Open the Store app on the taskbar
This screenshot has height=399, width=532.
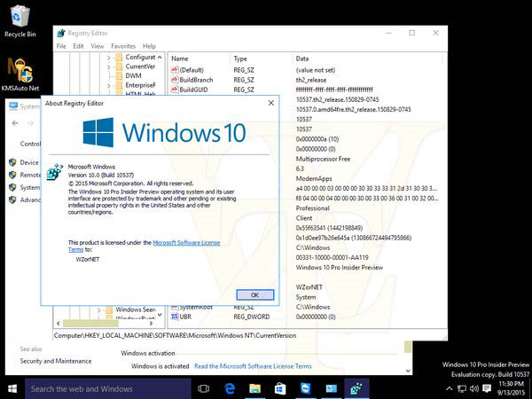tap(280, 388)
